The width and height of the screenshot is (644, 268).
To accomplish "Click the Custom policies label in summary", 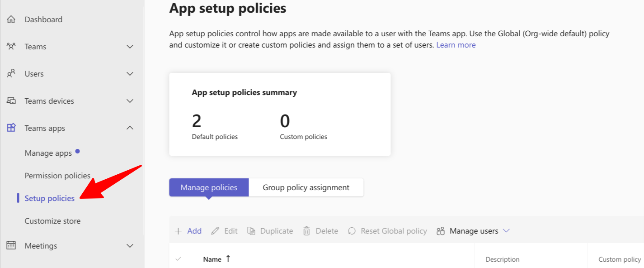I will point(303,137).
